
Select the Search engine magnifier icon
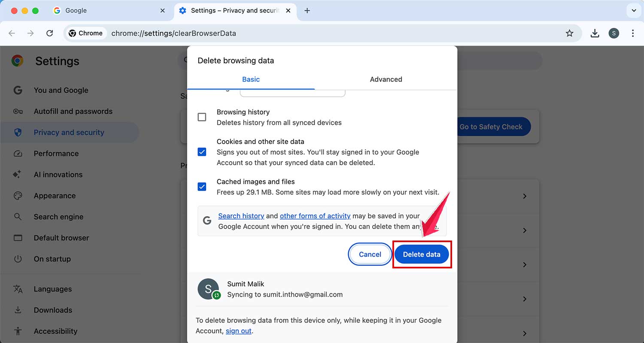(18, 217)
